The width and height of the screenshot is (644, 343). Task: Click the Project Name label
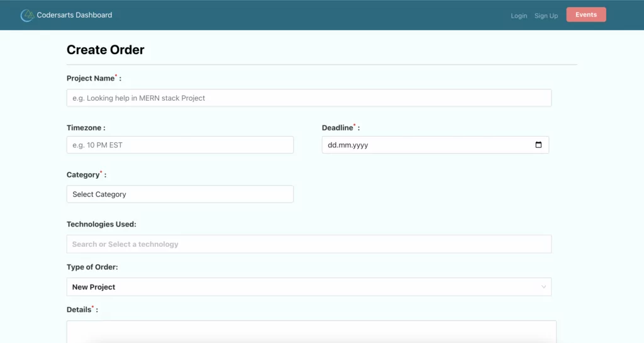tap(94, 78)
